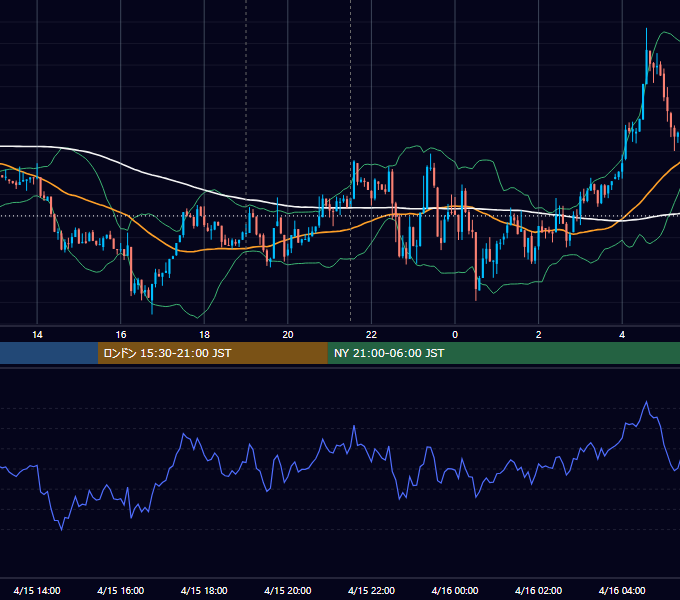Viewport: 680px width, 600px height.
Task: Click the 4/15 16:00 date label
Action: pyautogui.click(x=121, y=590)
